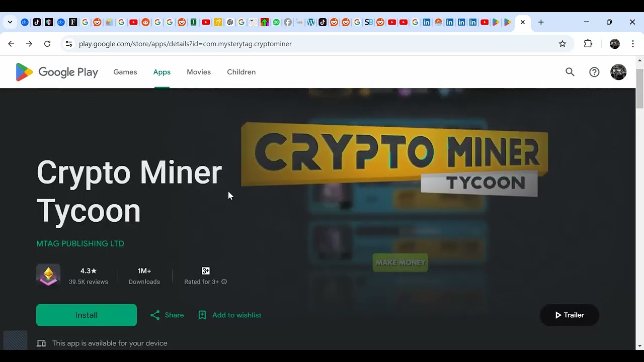Image resolution: width=644 pixels, height=362 pixels.
Task: Open the Games section
Action: pos(125,72)
